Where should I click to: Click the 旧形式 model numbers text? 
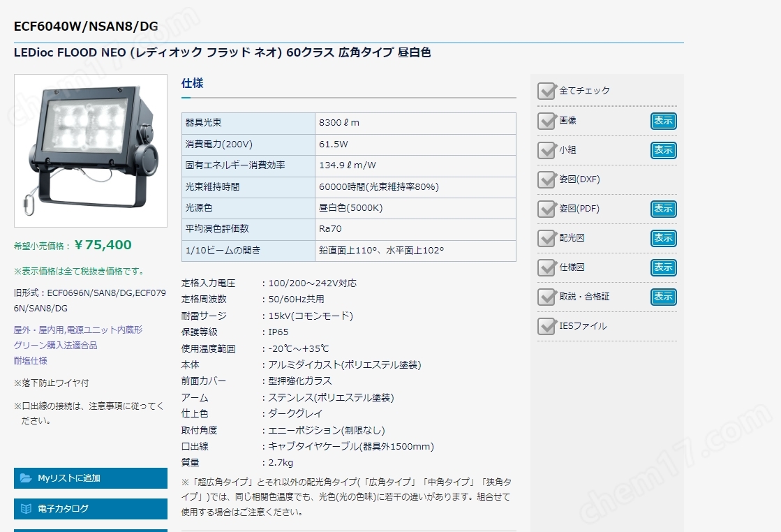(x=90, y=300)
